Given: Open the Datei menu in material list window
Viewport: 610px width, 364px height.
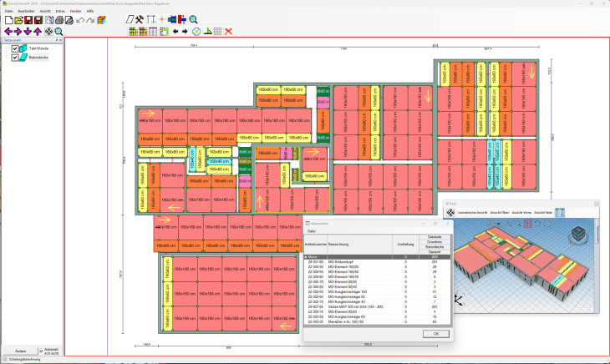Looking at the screenshot, I should click(x=310, y=230).
